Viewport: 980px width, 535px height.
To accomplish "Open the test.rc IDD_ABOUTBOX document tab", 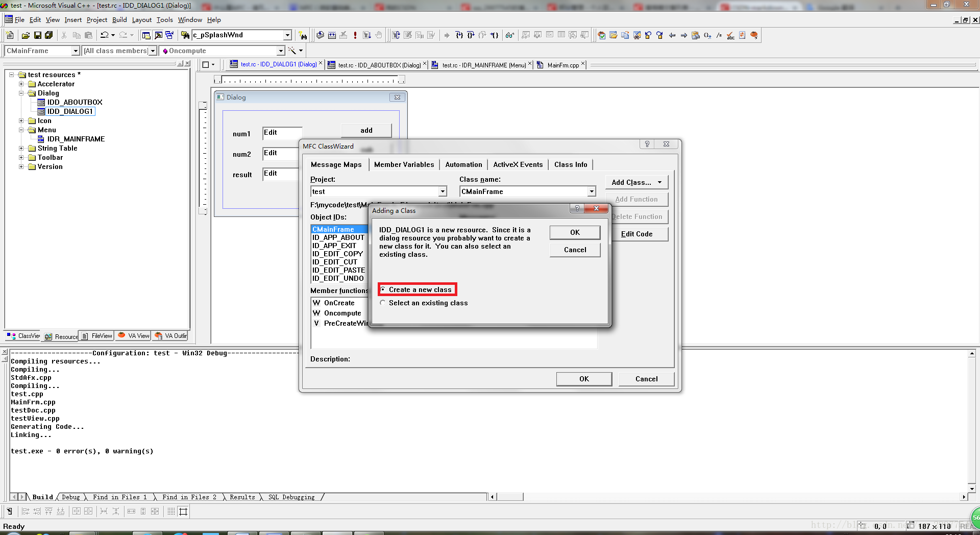I will coord(377,65).
